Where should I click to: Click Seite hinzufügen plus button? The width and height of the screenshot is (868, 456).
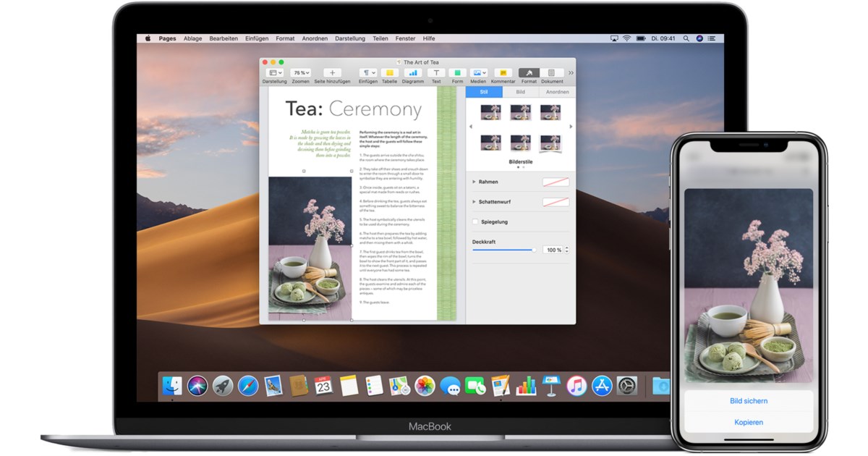(332, 73)
